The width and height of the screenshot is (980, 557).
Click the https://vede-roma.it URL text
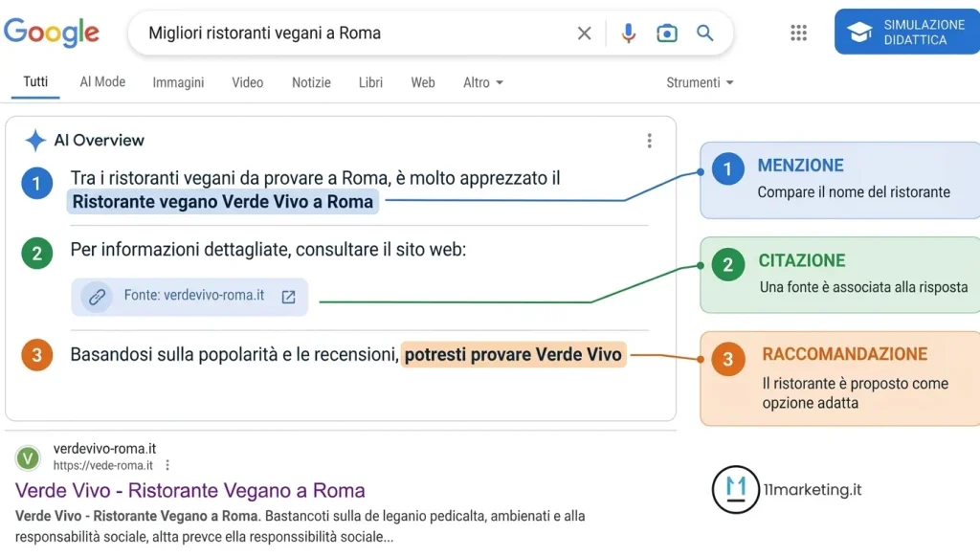pyautogui.click(x=103, y=466)
